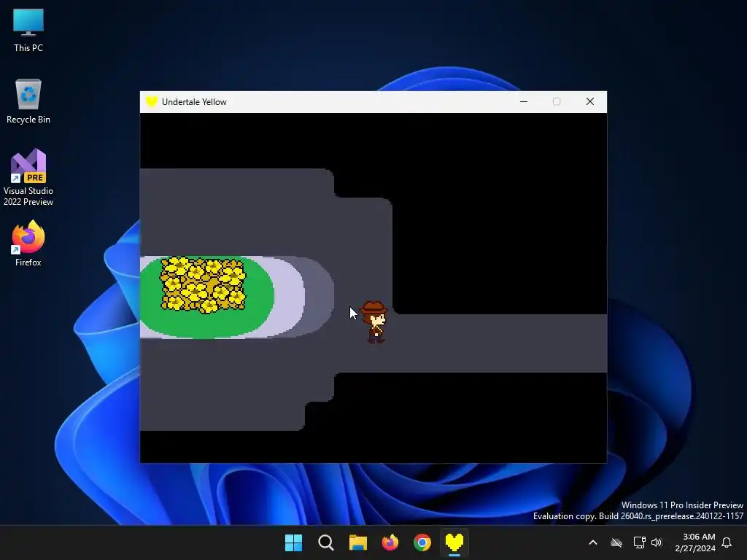
Task: Minimize the Undertale Yellow window
Action: 524,102
